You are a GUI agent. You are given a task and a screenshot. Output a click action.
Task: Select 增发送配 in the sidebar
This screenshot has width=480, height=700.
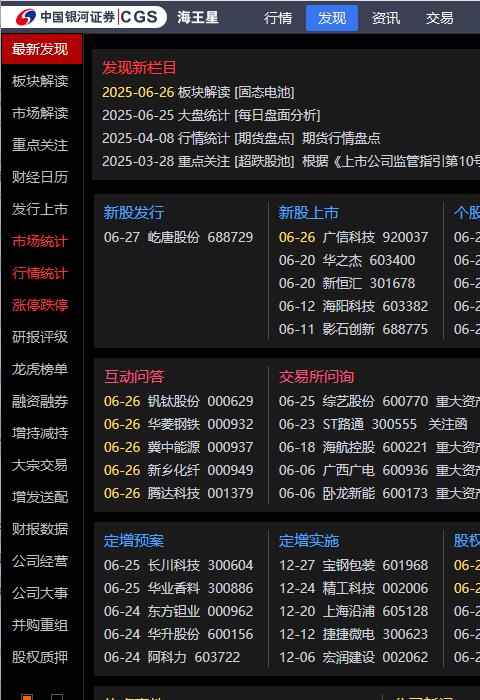(40, 497)
